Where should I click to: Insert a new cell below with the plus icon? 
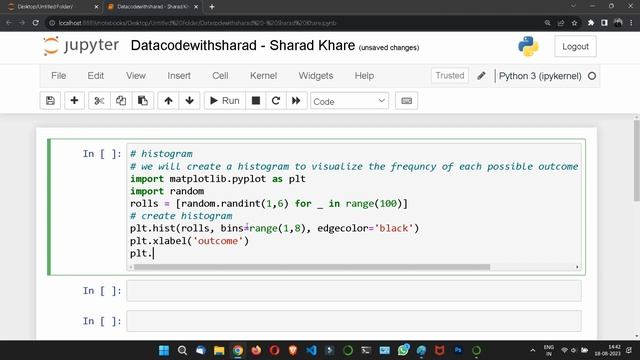pos(74,101)
